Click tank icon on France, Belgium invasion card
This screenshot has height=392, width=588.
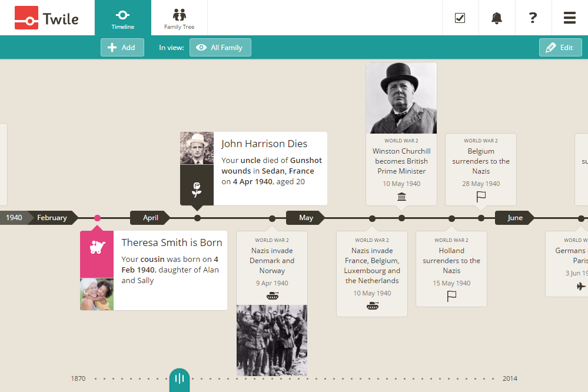click(x=373, y=306)
